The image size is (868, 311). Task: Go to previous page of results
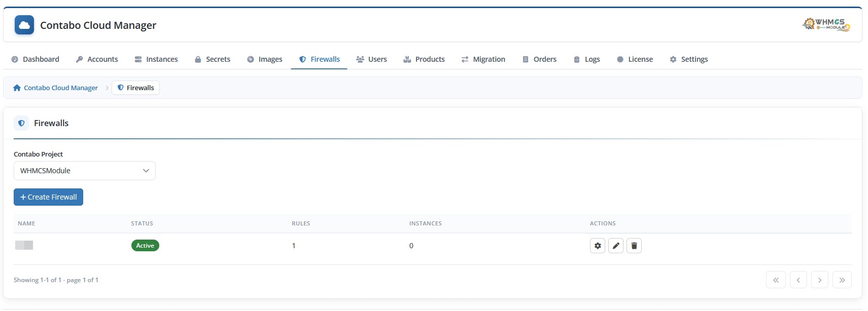[798, 280]
